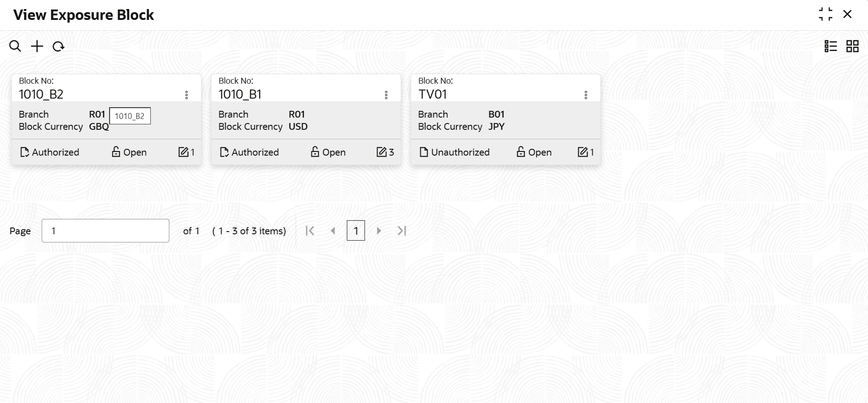
Task: Collapse the View Exposure Block window
Action: click(825, 14)
